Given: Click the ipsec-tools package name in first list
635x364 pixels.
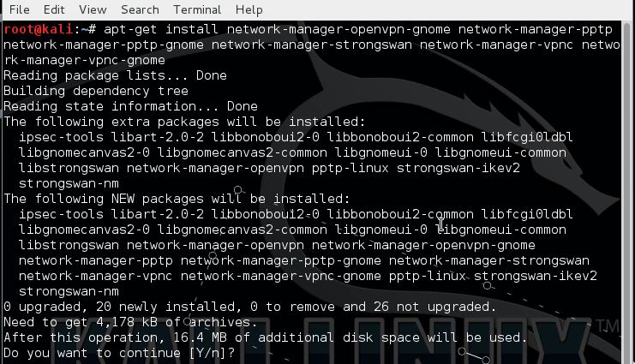Looking at the screenshot, I should 61,137.
